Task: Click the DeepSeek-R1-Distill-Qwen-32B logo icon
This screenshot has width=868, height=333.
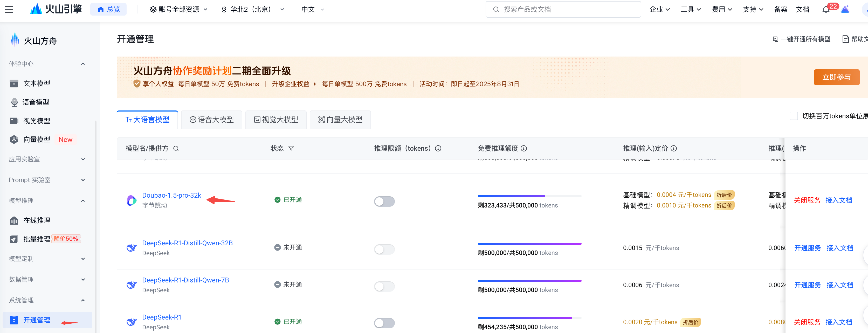Action: (x=132, y=248)
